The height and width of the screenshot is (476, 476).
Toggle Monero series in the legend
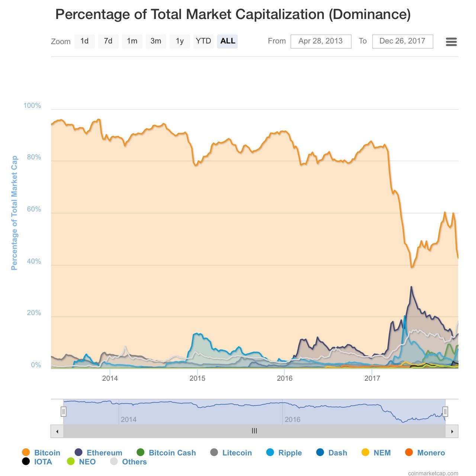pyautogui.click(x=431, y=453)
